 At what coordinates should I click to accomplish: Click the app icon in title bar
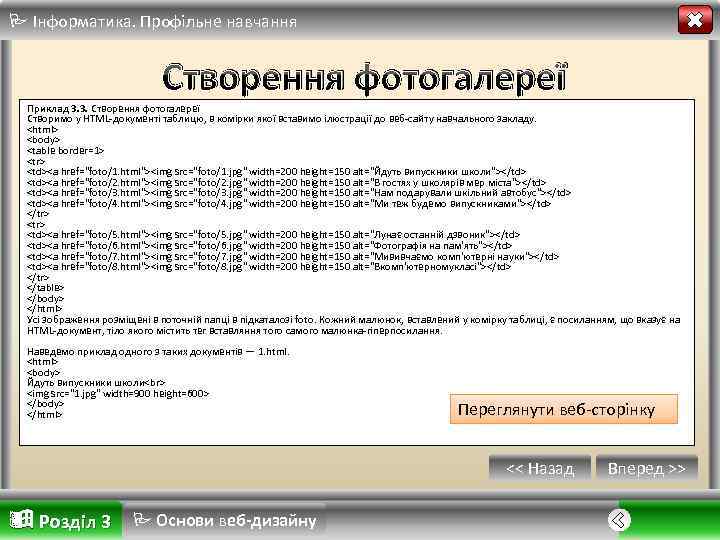[x=17, y=20]
